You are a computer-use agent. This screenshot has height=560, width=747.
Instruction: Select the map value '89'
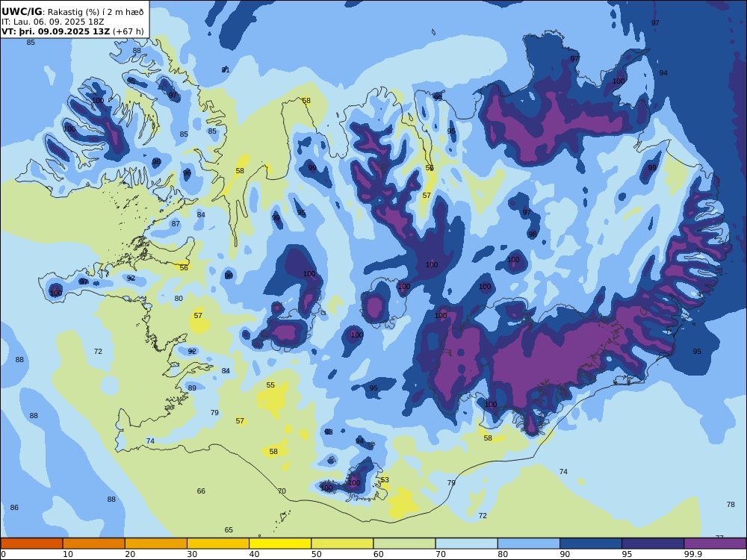click(x=192, y=388)
